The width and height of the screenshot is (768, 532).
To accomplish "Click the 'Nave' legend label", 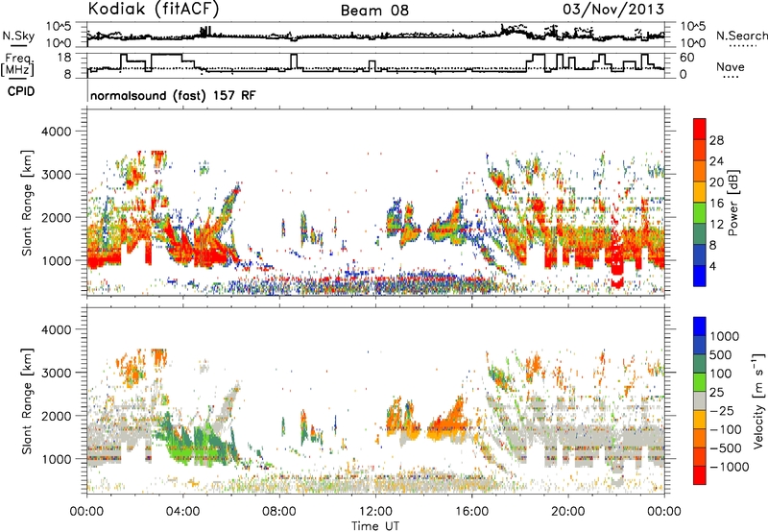I will [731, 66].
